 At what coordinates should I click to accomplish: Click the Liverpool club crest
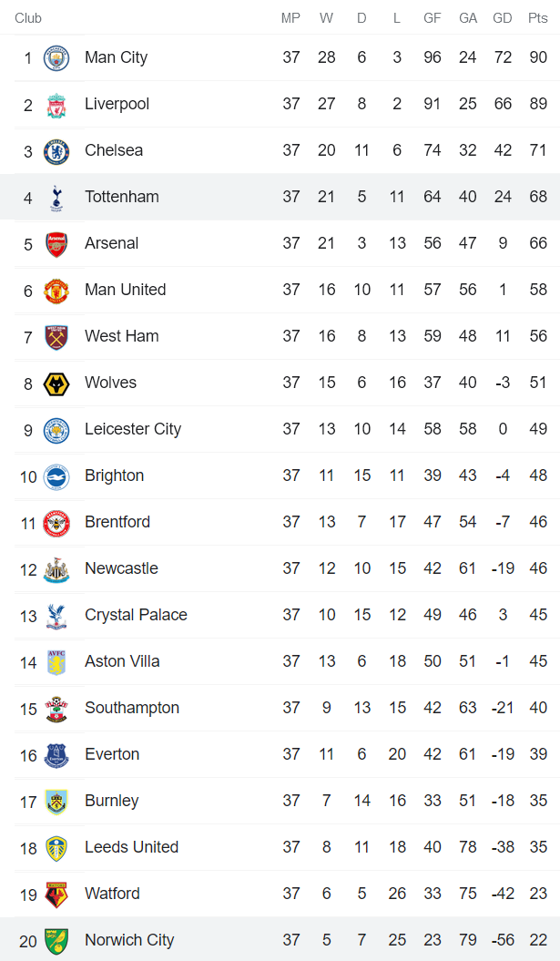click(x=56, y=105)
